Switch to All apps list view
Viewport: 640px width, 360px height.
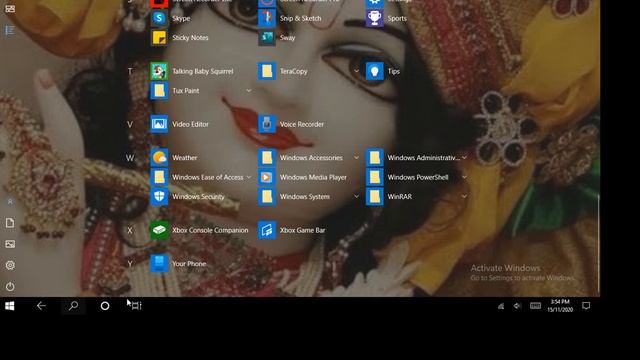pos(10,30)
